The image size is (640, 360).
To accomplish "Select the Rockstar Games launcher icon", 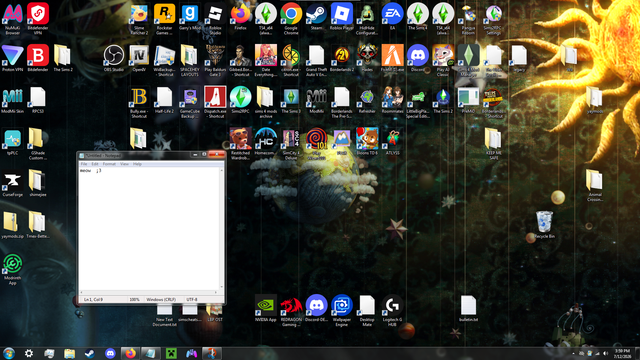I will coord(164,18).
